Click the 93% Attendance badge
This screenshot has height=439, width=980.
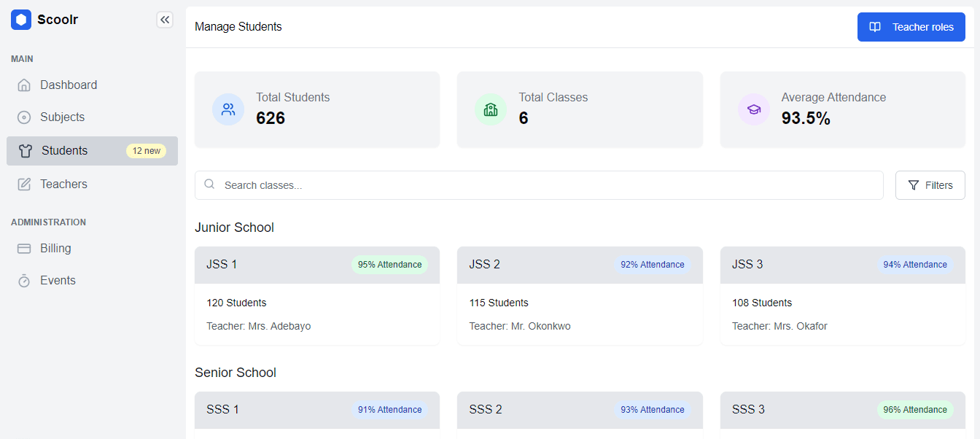(x=653, y=410)
